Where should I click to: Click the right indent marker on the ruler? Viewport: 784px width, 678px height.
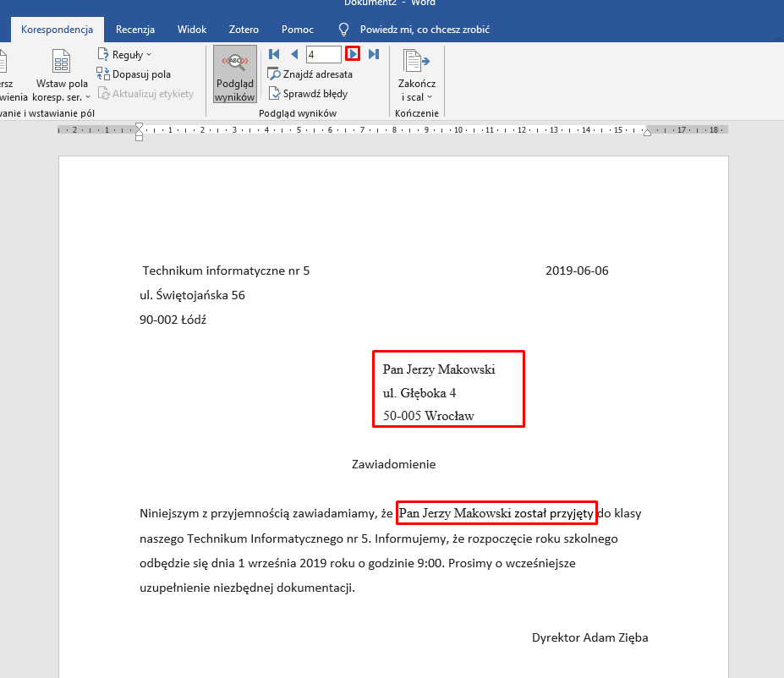pyautogui.click(x=647, y=133)
